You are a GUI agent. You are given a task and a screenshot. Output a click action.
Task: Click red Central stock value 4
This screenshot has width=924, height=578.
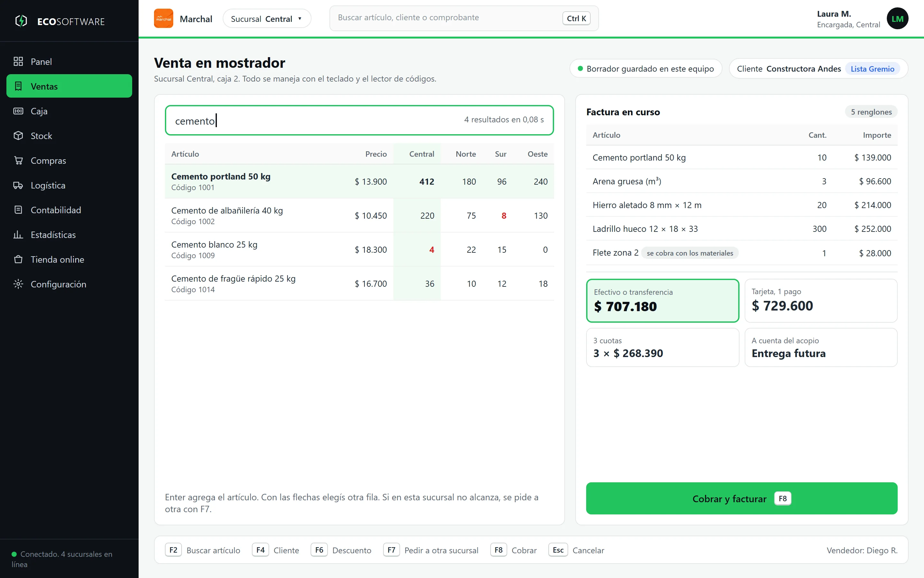(432, 250)
